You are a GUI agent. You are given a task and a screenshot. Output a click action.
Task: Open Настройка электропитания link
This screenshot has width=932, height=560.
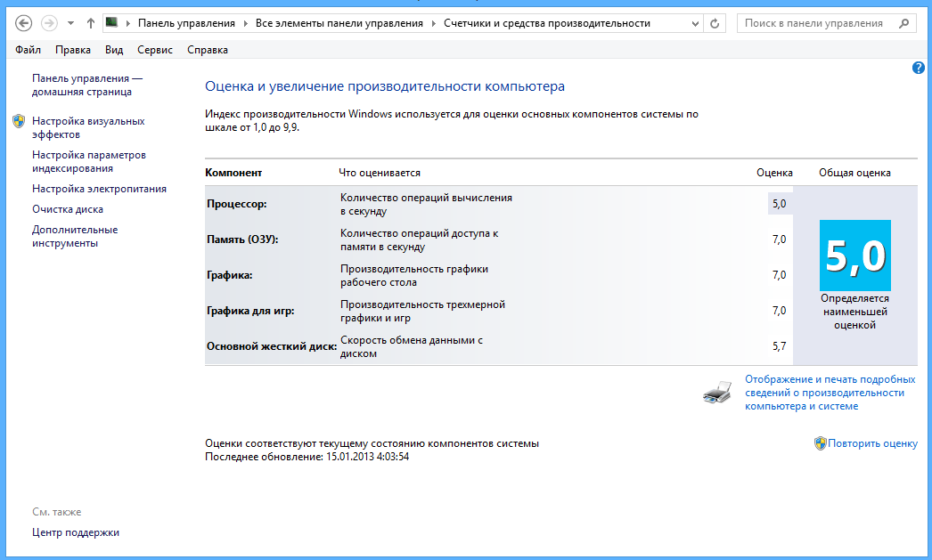99,189
